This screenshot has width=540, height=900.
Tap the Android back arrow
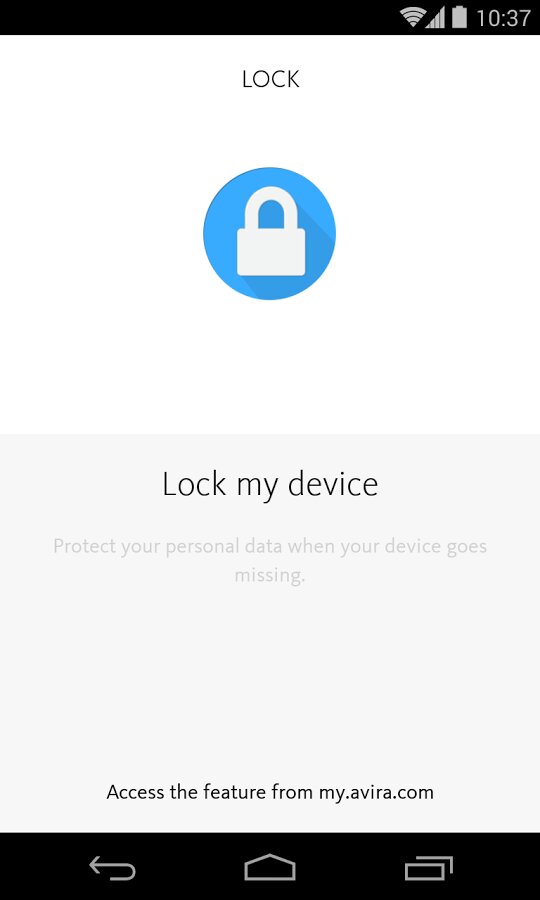point(112,867)
